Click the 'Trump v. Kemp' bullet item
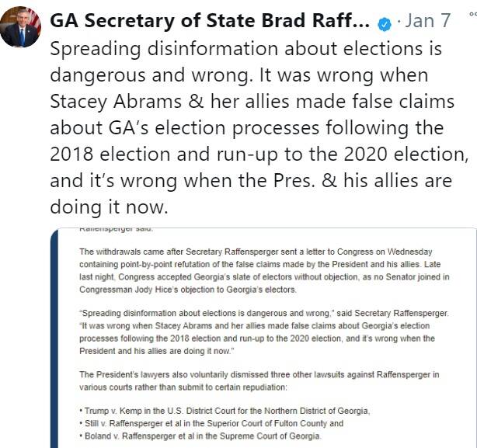The width and height of the screenshot is (477, 448). (225, 411)
